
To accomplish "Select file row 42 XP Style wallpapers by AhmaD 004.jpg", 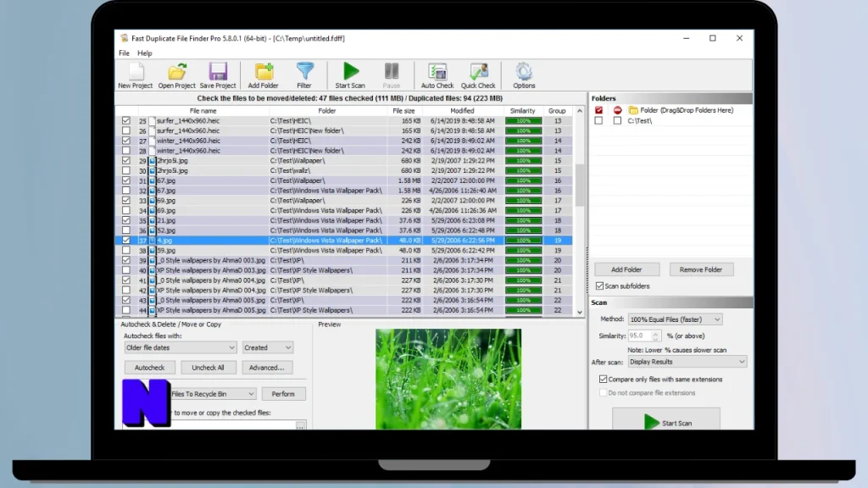I will [343, 290].
